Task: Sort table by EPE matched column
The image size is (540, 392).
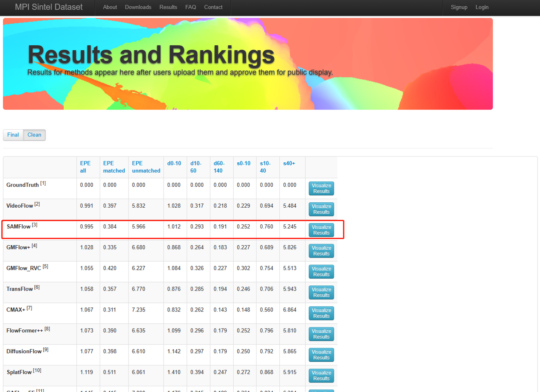Action: (114, 167)
